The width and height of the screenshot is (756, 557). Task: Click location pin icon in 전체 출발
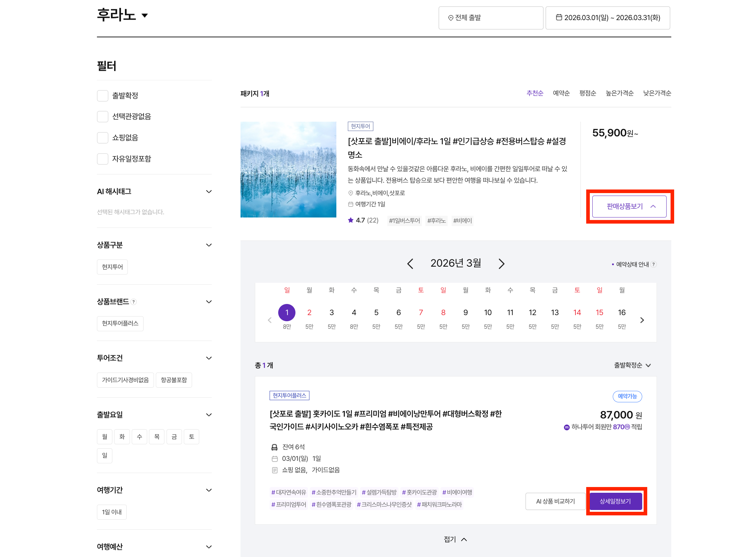451,18
